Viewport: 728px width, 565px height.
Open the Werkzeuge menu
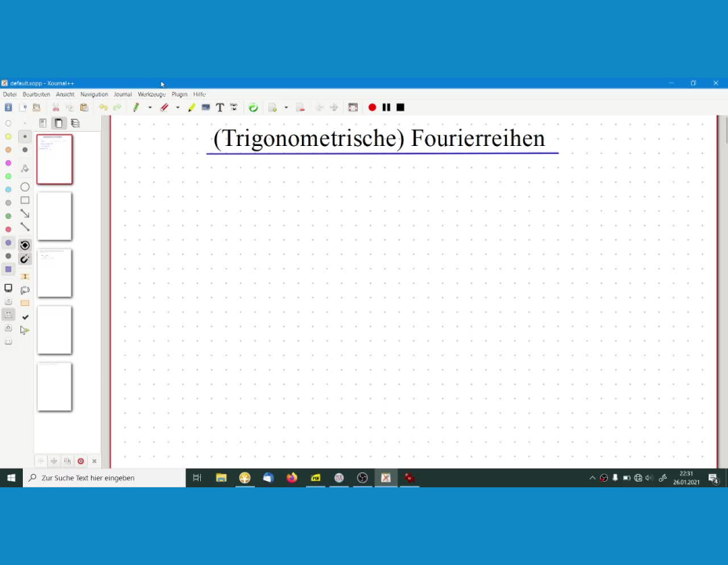(x=151, y=94)
